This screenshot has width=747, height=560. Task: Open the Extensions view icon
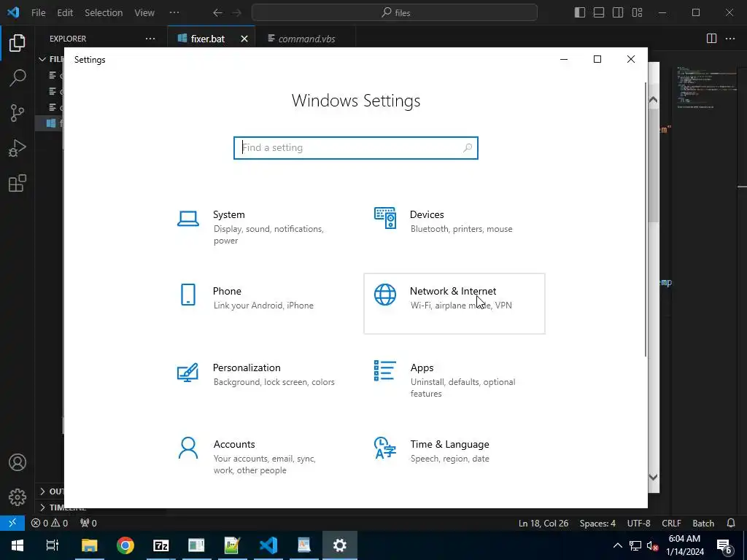tap(18, 183)
